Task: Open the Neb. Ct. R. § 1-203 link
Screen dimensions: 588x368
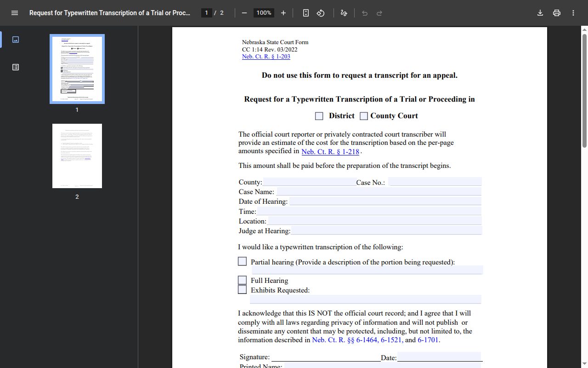Action: pos(266,57)
